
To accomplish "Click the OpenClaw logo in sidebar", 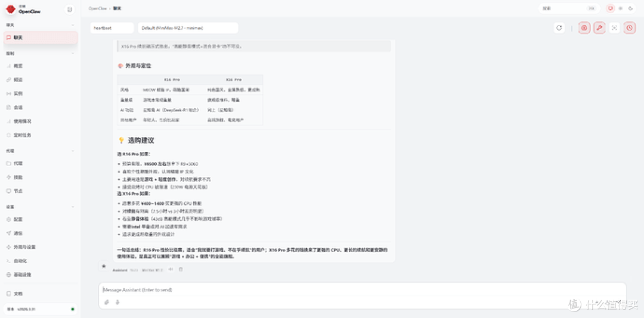I will (11, 9).
